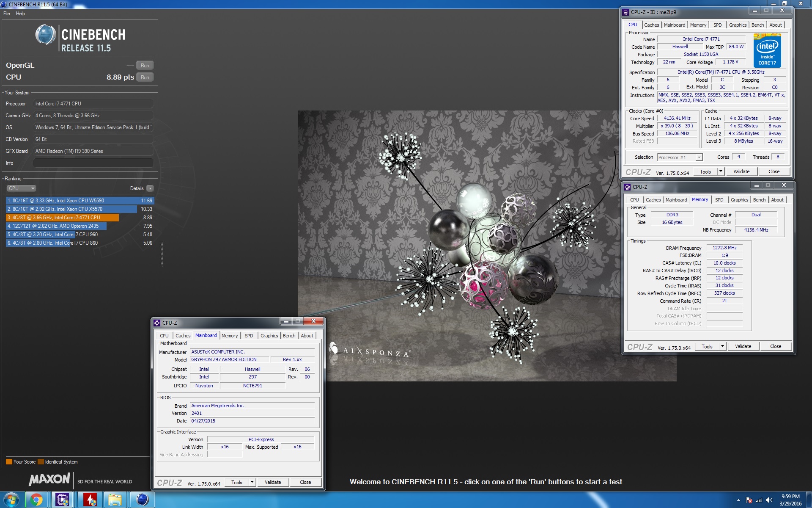Click Tools button in top CPU-Z window
Screen dimensions: 812x508
pyautogui.click(x=705, y=171)
